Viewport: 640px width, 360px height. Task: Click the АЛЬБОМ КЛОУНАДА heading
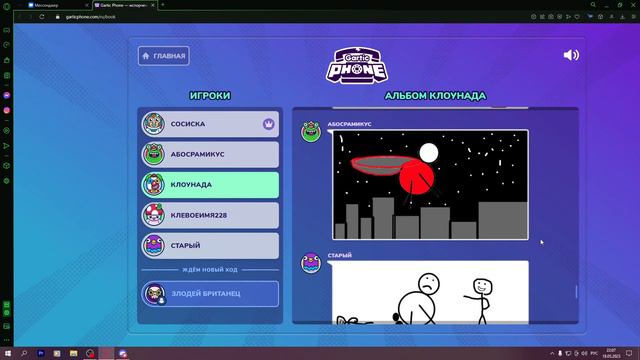435,96
